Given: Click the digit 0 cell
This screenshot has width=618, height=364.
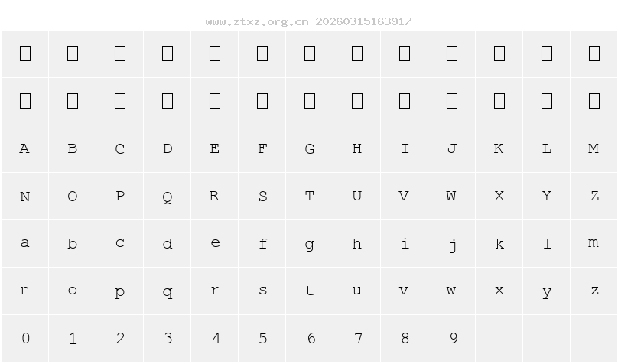Looking at the screenshot, I should coord(24,339).
